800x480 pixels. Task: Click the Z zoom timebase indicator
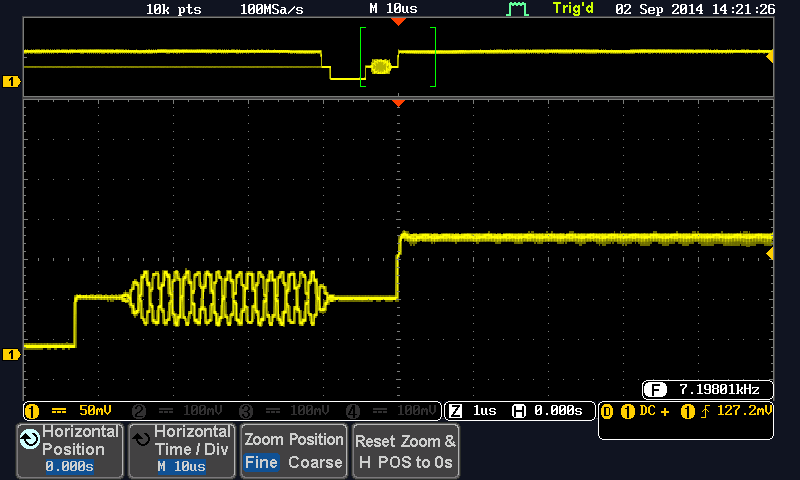[455, 411]
